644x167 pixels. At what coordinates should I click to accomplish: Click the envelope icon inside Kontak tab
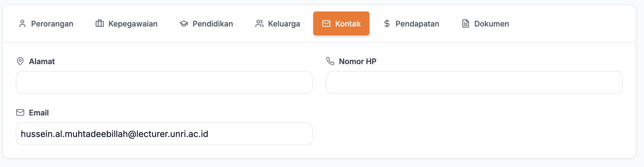point(326,23)
